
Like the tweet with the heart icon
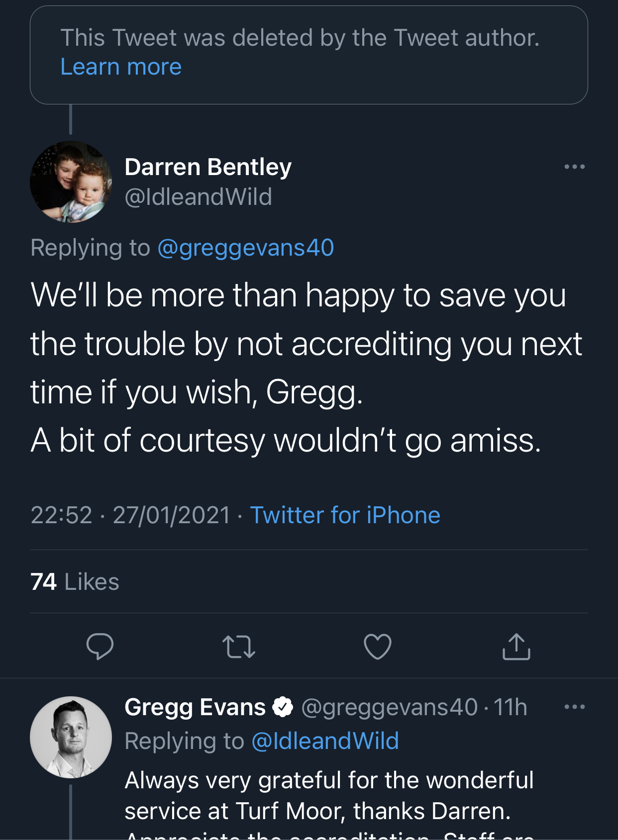[x=378, y=647]
